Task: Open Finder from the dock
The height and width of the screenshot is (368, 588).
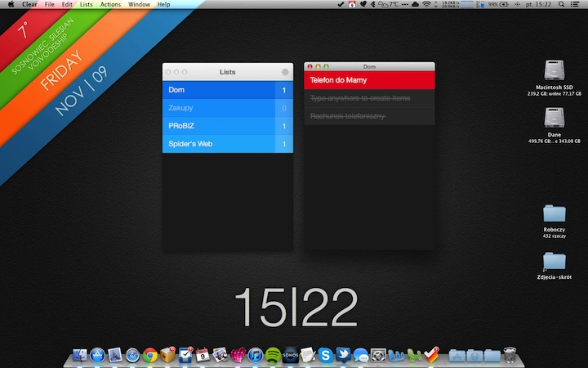Action: (79, 355)
